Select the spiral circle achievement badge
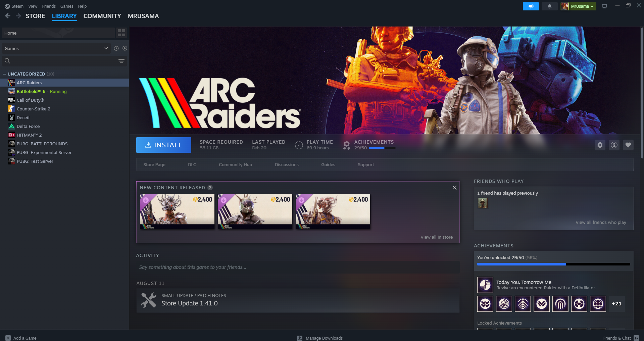This screenshot has width=644, height=341. 504,304
